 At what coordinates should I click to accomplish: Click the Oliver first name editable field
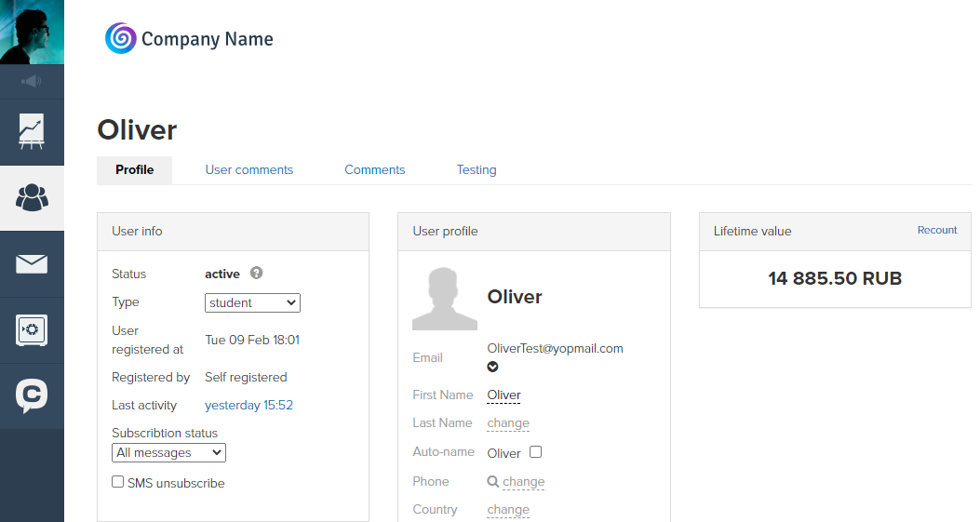pyautogui.click(x=503, y=395)
